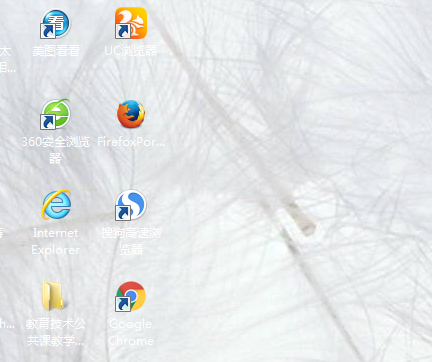Select the 360安全浏览器 caption text
This screenshot has width=432, height=362.
(x=56, y=150)
